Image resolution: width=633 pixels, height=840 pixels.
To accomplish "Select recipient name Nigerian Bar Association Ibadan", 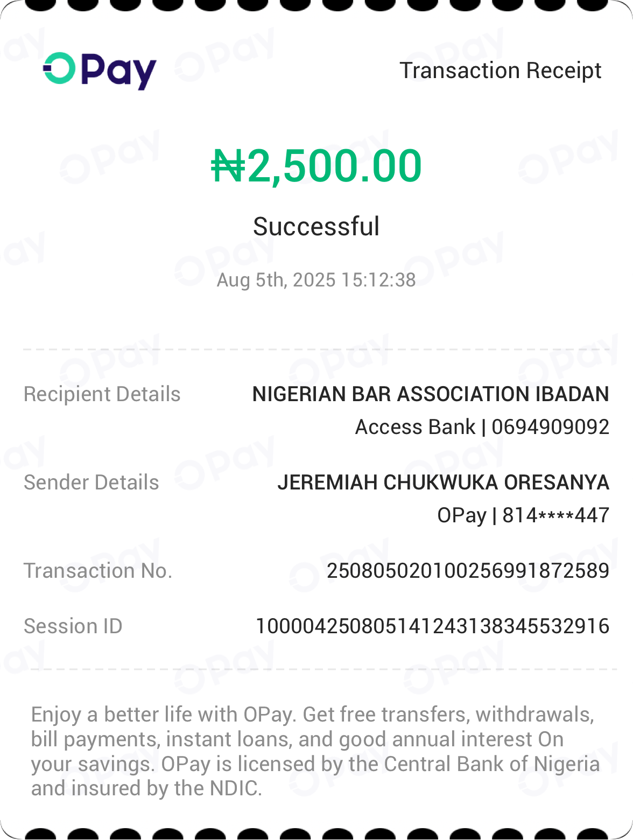I will 431,394.
